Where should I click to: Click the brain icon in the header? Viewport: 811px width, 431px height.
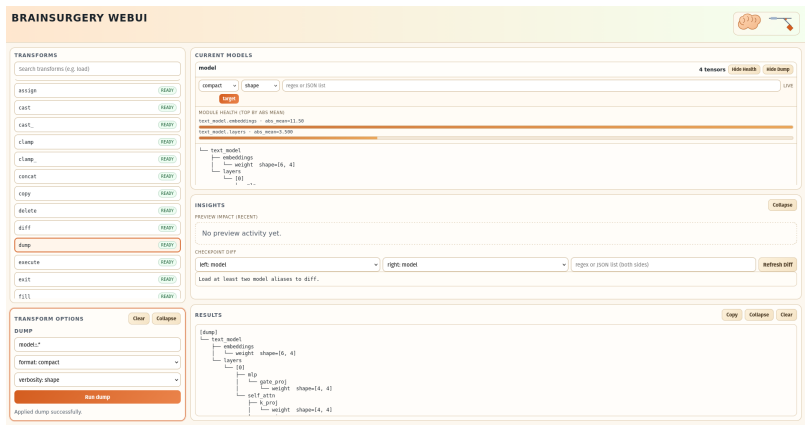tap(749, 23)
